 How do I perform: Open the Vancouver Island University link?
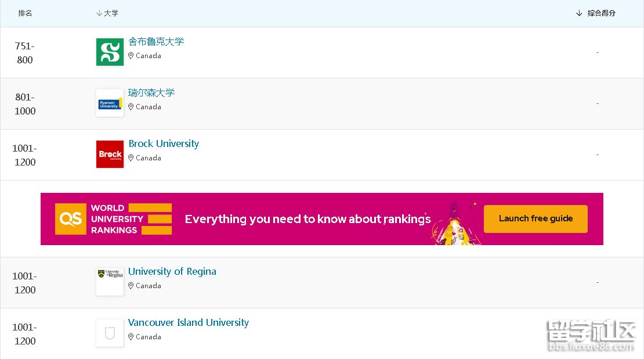point(189,323)
